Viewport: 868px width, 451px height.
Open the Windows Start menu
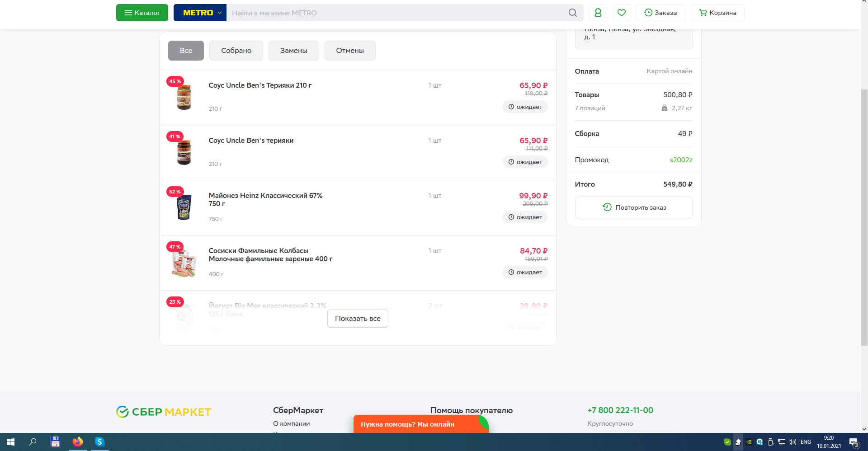coord(11,442)
